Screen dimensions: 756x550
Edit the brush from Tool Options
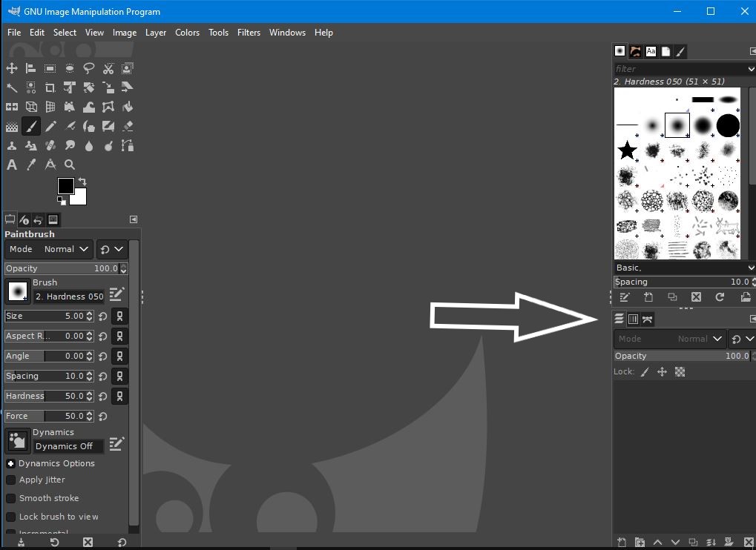116,294
